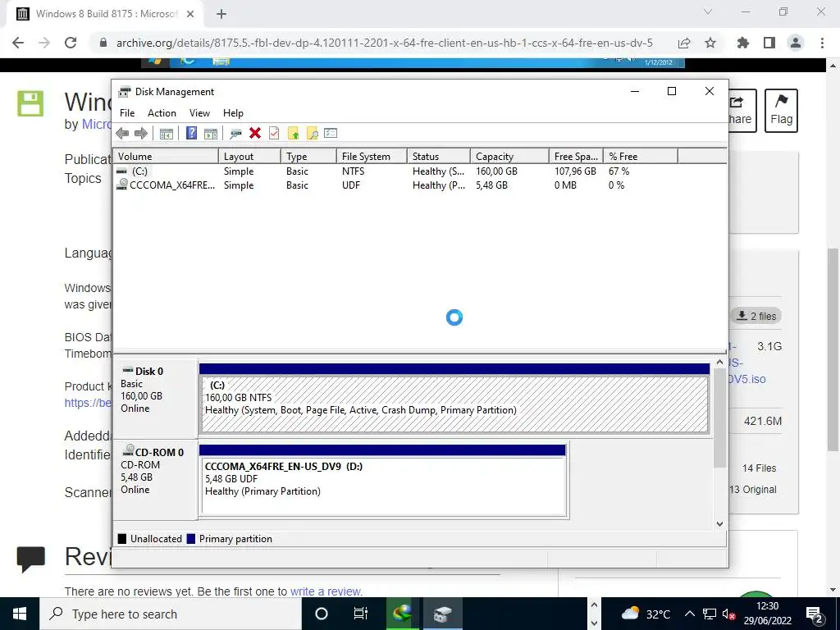840x630 pixels.
Task: Click the Primary partition blue legend swatch
Action: 190,539
